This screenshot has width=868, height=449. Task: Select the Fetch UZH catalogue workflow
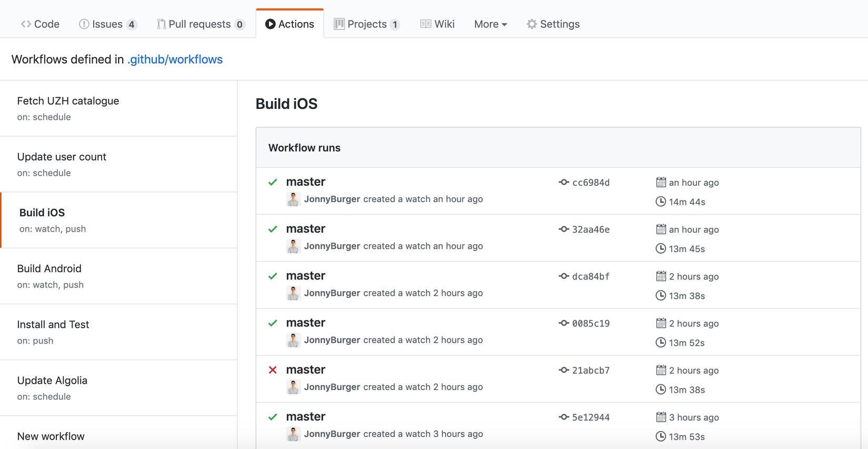pos(68,101)
